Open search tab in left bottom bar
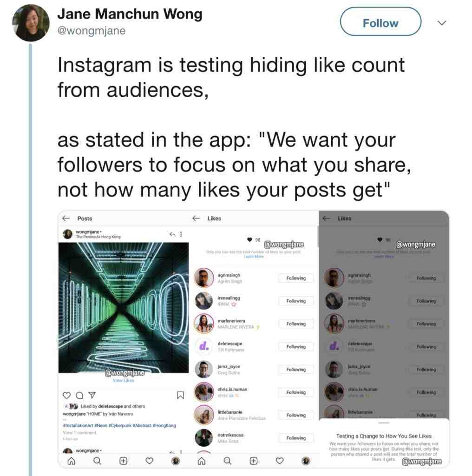The image size is (472, 476). coord(97,461)
